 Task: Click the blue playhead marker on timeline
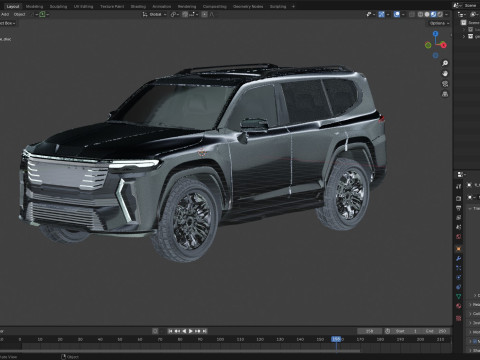tap(336, 339)
